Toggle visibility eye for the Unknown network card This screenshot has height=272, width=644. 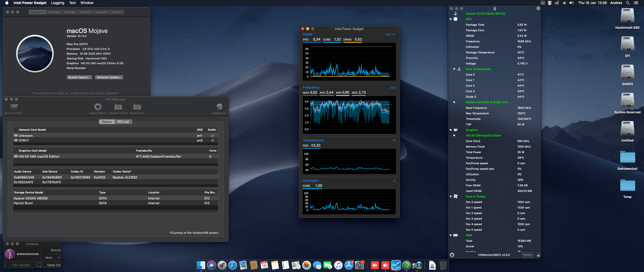coord(16,135)
